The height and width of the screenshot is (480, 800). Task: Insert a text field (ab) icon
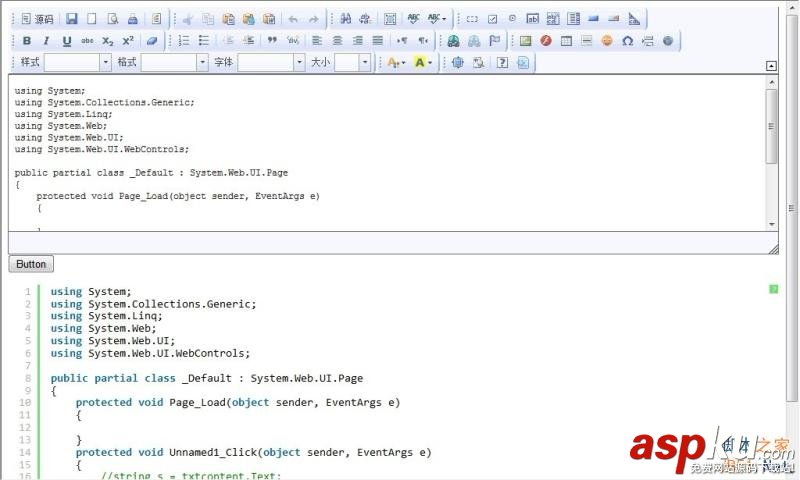tap(533, 19)
